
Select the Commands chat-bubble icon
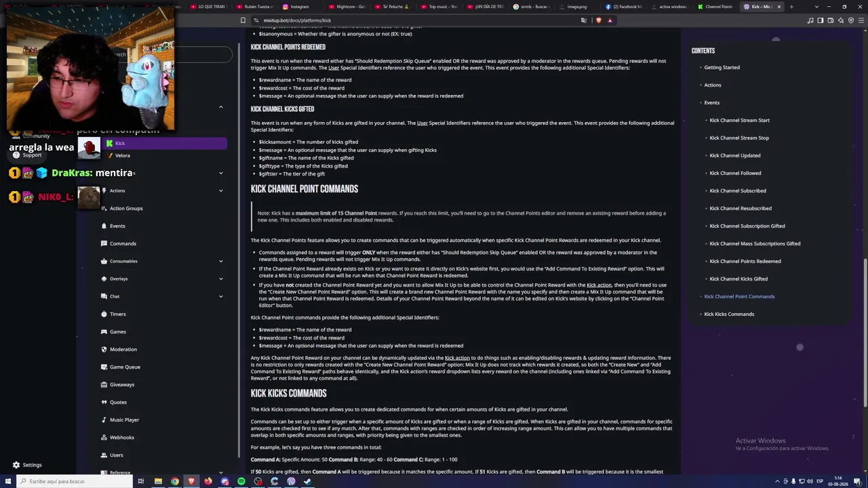point(104,243)
